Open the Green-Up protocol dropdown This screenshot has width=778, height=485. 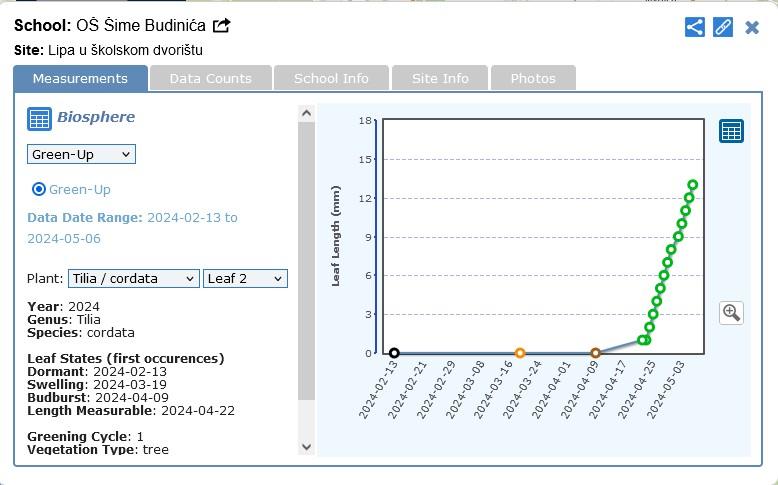(x=81, y=154)
